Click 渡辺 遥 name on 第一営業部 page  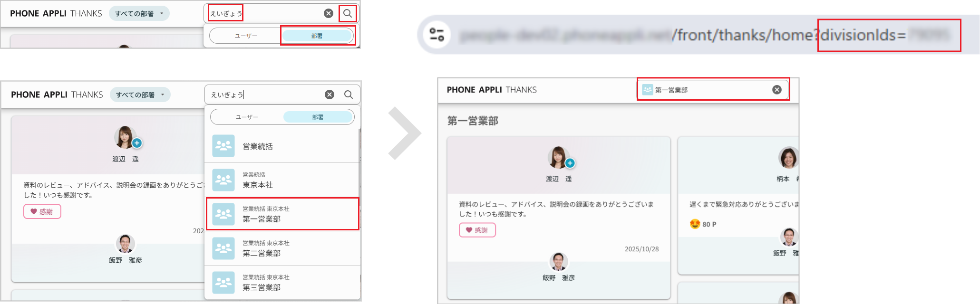(x=559, y=179)
